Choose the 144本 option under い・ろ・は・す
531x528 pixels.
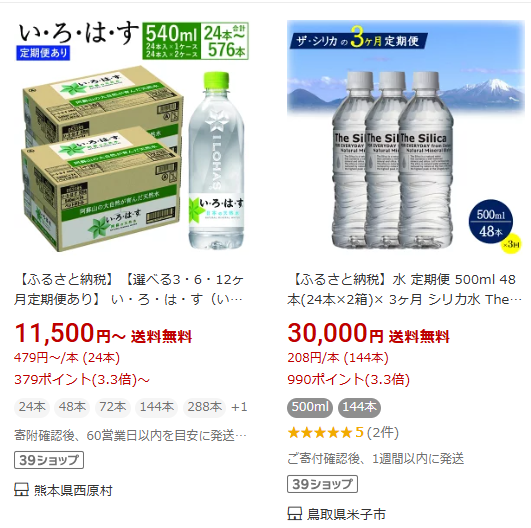[157, 407]
